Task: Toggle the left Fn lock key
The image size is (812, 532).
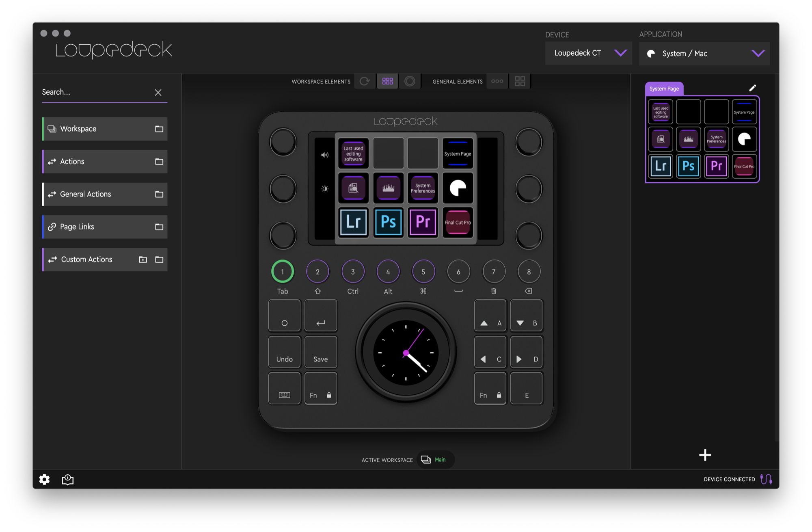Action: [x=320, y=389]
